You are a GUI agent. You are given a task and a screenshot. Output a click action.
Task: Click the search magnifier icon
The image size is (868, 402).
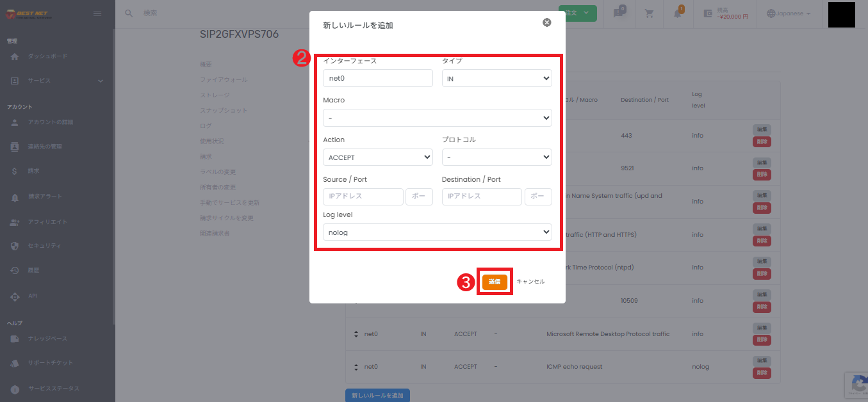point(129,13)
